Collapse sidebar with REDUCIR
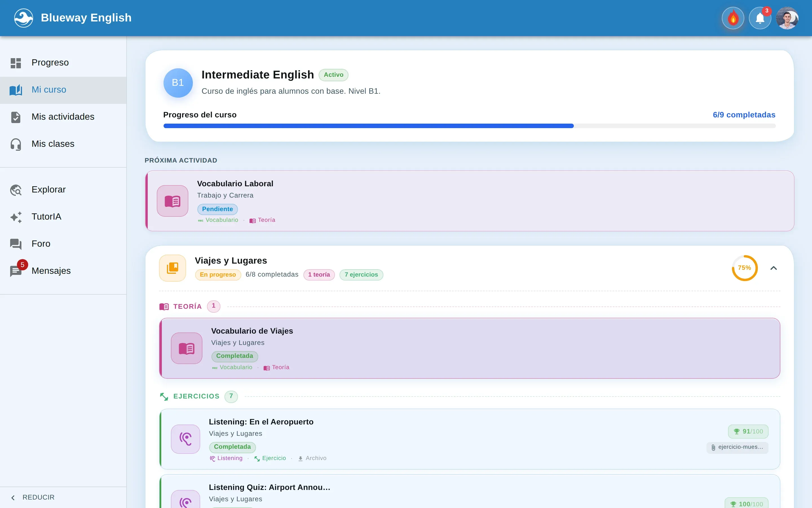 [x=63, y=497]
